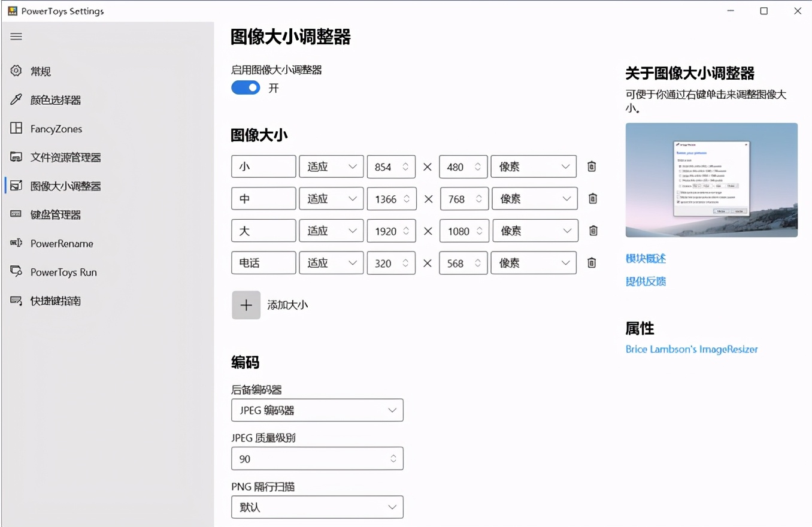Toggle 启用图像大小调整器 switch off

click(x=246, y=88)
